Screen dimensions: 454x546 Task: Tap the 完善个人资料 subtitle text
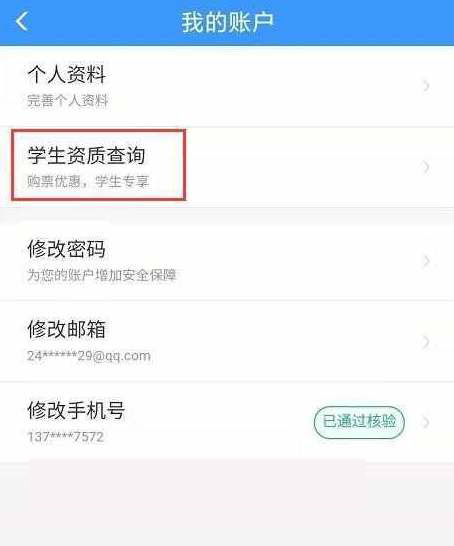(x=68, y=101)
